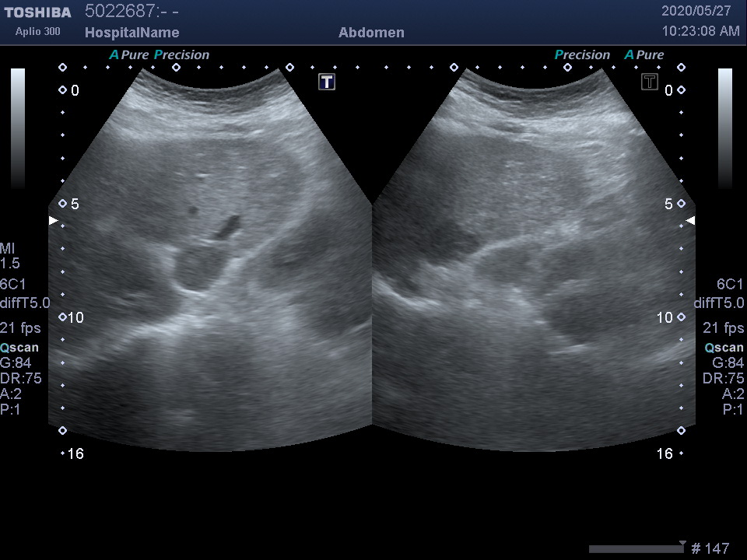Select the right focus position triangle marker
Screen dimensions: 747x560
click(x=690, y=220)
